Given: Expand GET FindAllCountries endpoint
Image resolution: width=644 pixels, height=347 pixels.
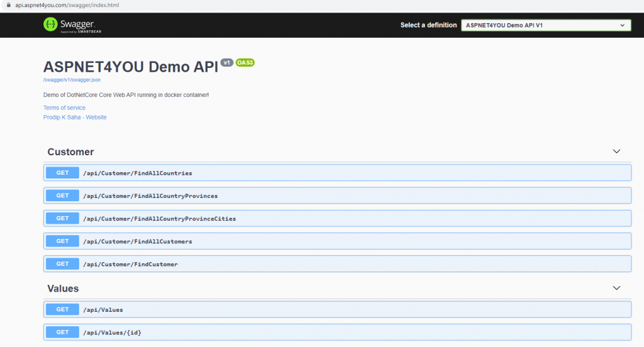Looking at the screenshot, I should pos(337,173).
